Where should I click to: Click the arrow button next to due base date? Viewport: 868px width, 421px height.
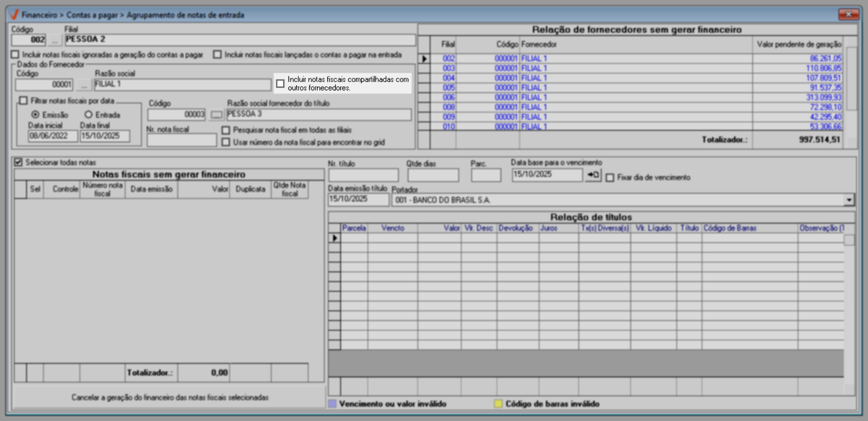593,175
